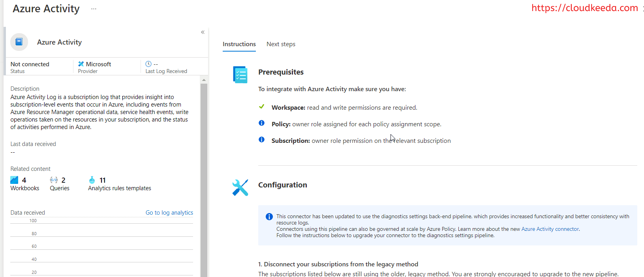Click the Description label

(25, 89)
